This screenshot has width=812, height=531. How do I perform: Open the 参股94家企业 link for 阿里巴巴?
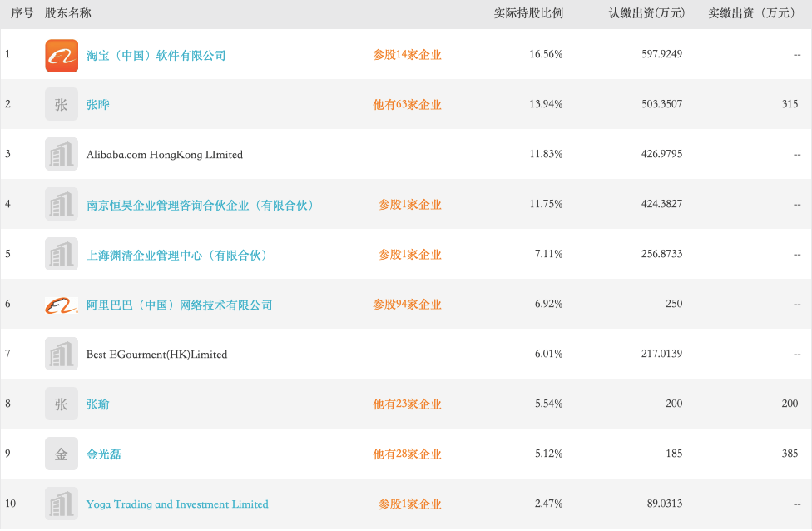click(x=408, y=304)
